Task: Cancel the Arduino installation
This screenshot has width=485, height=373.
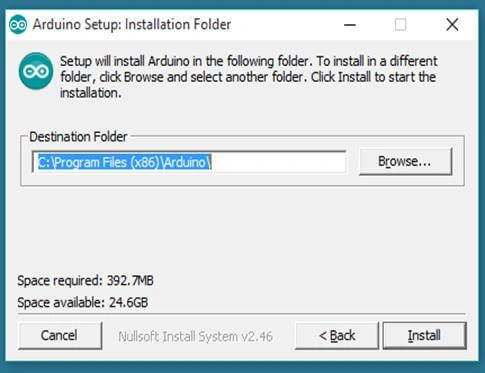Action: (60, 335)
